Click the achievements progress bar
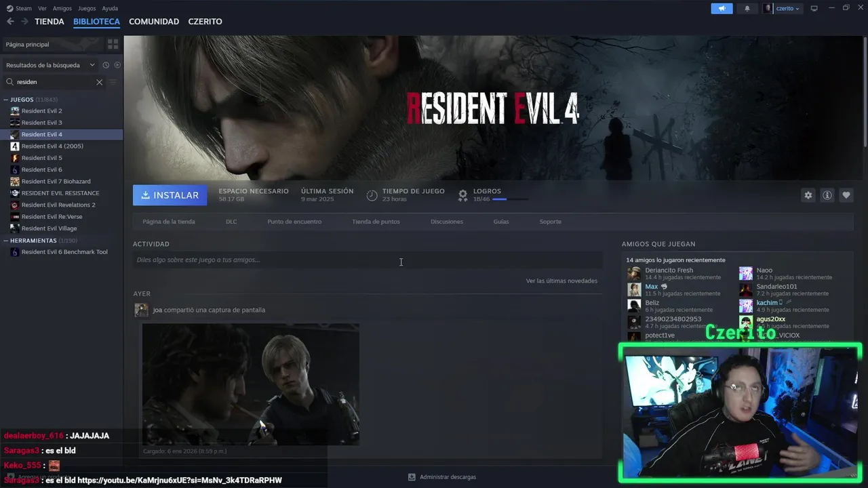 [x=509, y=199]
